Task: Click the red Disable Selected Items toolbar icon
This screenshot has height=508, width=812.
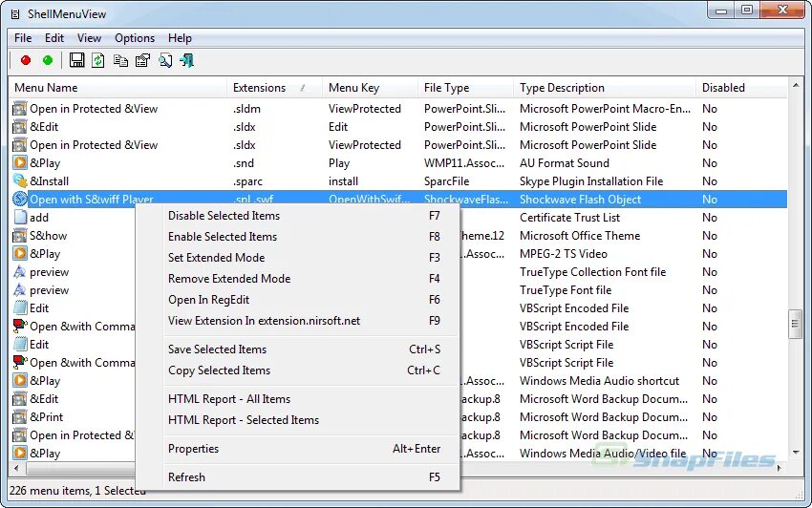Action: (26, 60)
